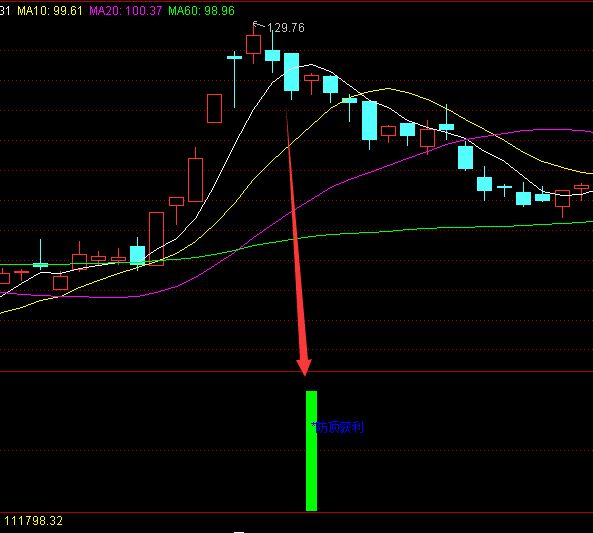Click the red divider above indicator panel
This screenshot has width=593, height=533.
coord(296,371)
